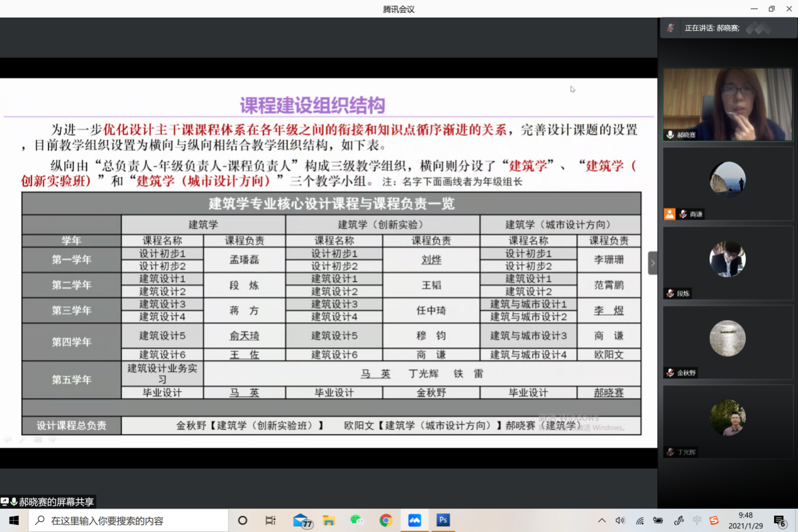Launch Google Chrome from the taskbar

point(385,521)
